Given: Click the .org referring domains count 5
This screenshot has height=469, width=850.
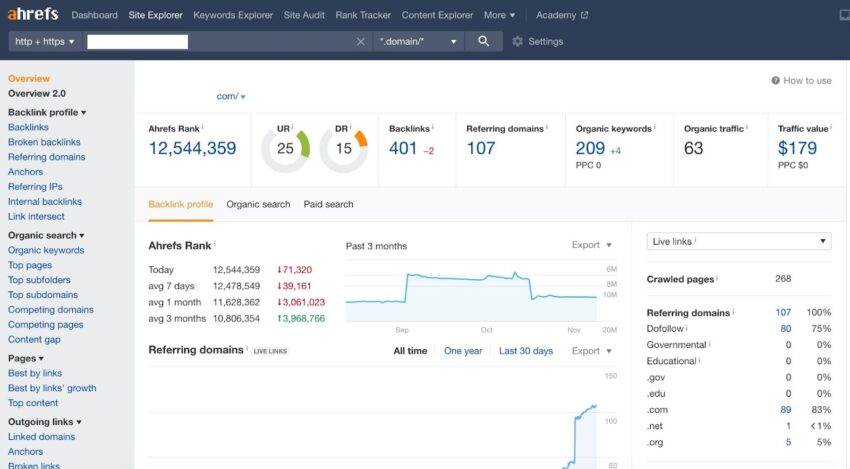Looking at the screenshot, I should coord(788,442).
